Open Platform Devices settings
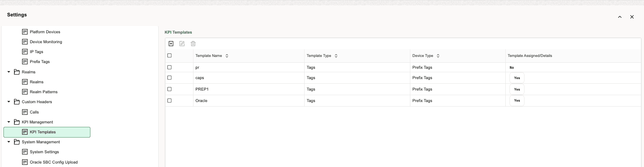This screenshot has width=644, height=167. (x=45, y=32)
